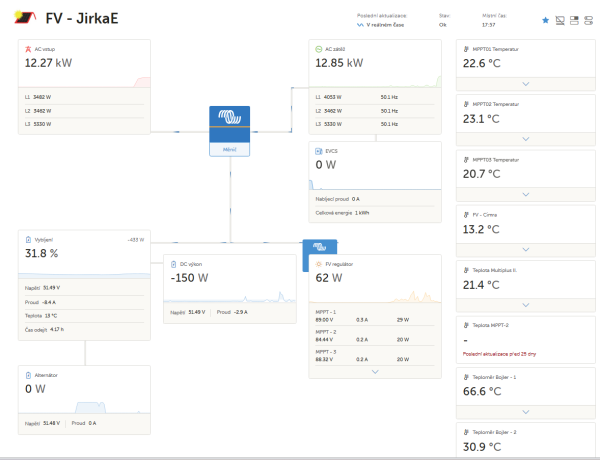Expand the MPPT01 Temperatur widget chevron
This screenshot has width=600, height=460.
click(x=526, y=84)
